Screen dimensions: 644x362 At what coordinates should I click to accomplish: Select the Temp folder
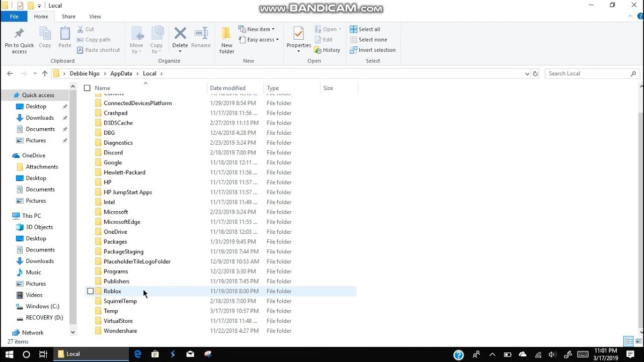click(111, 311)
